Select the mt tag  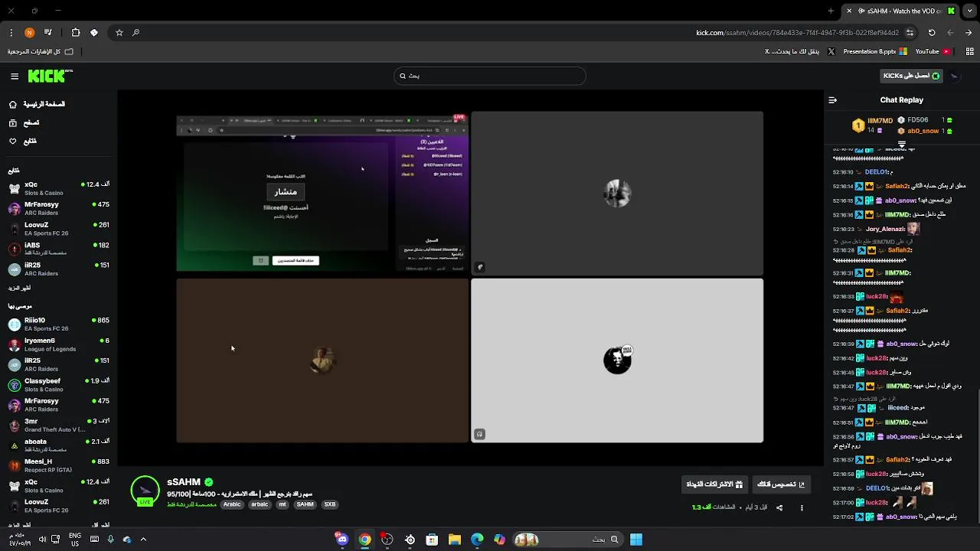point(283,505)
